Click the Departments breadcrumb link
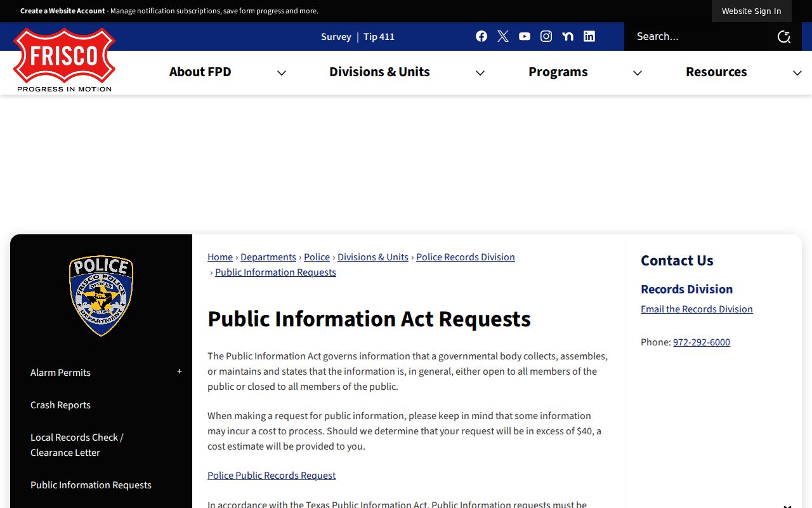The image size is (812, 508). 268,257
